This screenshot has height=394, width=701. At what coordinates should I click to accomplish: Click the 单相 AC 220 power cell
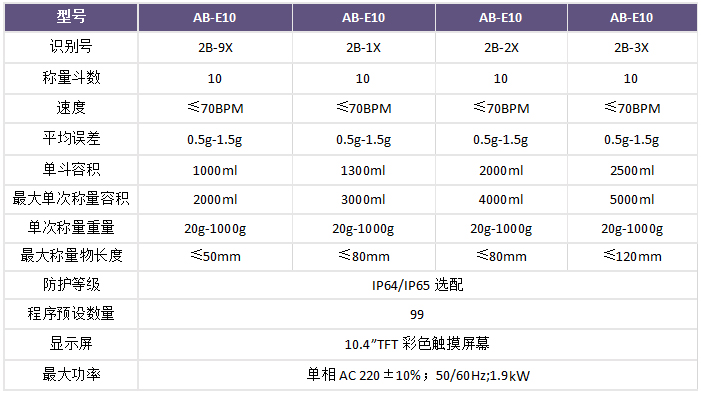click(x=418, y=375)
